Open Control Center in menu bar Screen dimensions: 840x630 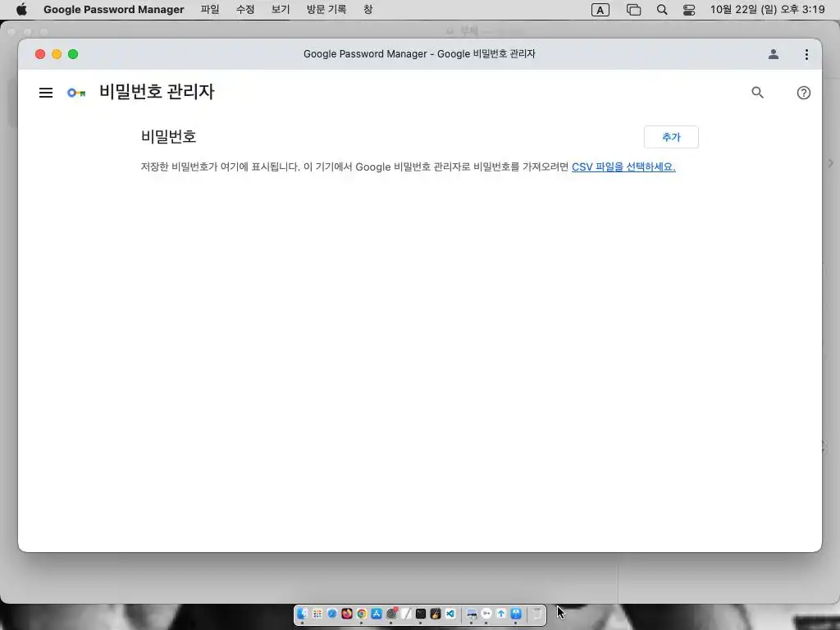point(689,10)
